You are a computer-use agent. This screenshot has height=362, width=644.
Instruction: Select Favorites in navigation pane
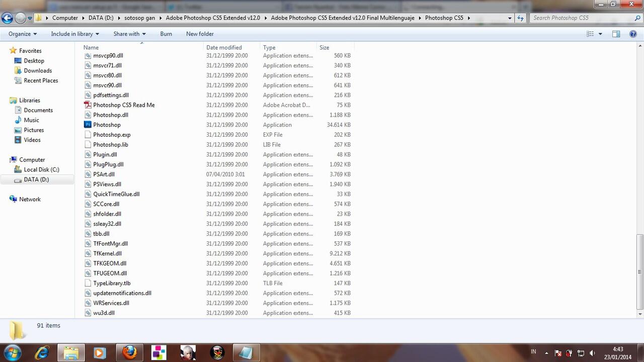click(x=30, y=51)
